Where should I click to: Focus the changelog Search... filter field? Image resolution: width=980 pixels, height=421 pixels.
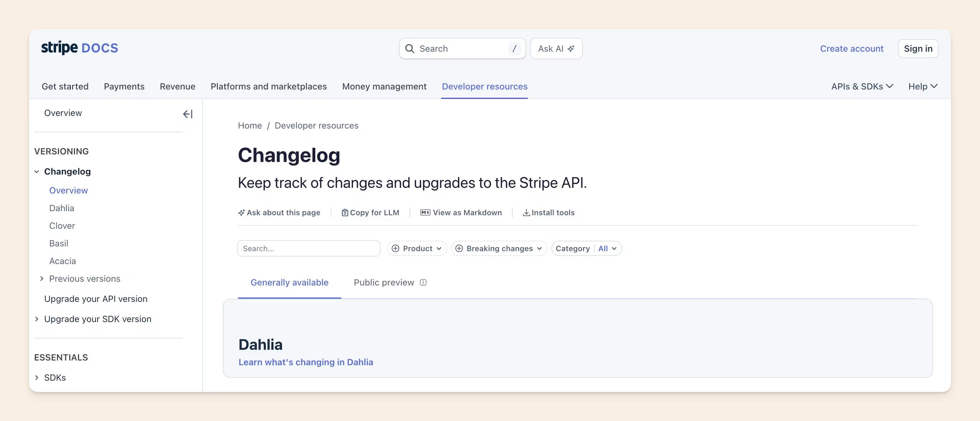(x=308, y=248)
